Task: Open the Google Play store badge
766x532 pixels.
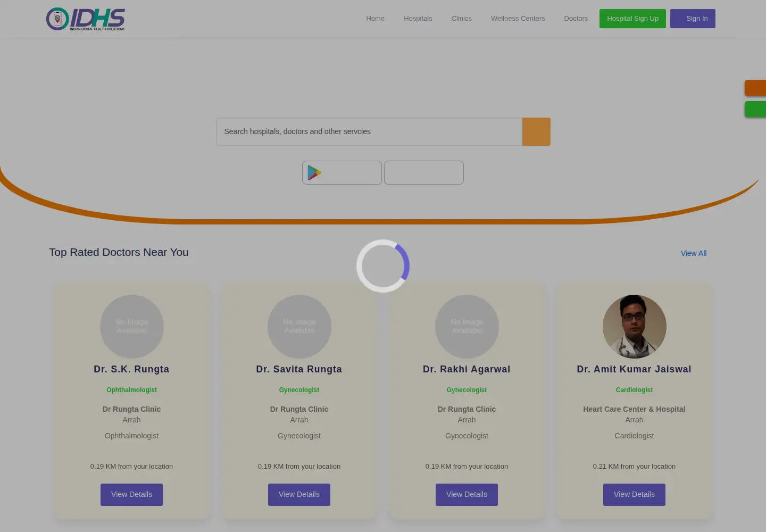Action: tap(342, 172)
